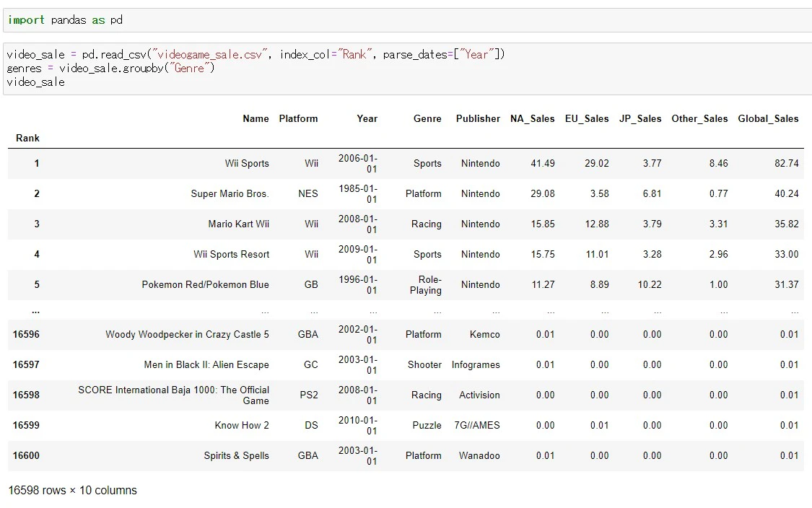Viewport: 812px width, 508px height.
Task: Select the Year column header
Action: coord(367,118)
